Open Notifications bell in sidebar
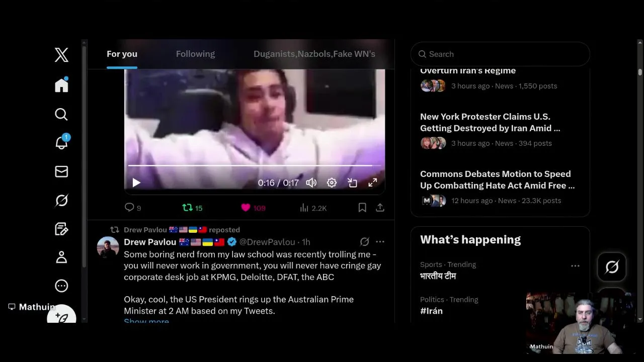This screenshot has width=644, height=362. [x=61, y=142]
